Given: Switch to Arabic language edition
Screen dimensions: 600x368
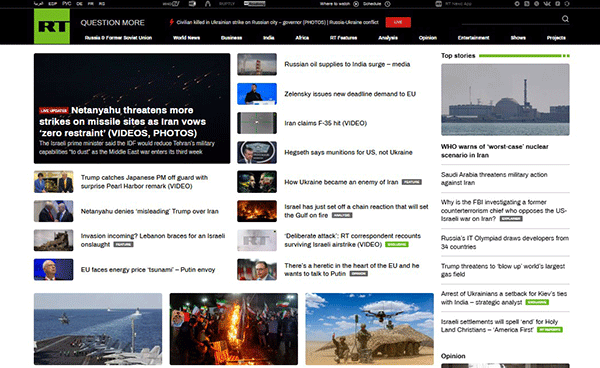Looking at the screenshot, I should (39, 4).
